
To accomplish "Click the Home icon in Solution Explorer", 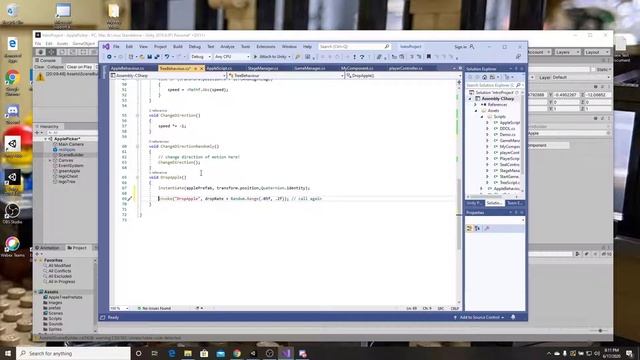I will pyautogui.click(x=484, y=77).
